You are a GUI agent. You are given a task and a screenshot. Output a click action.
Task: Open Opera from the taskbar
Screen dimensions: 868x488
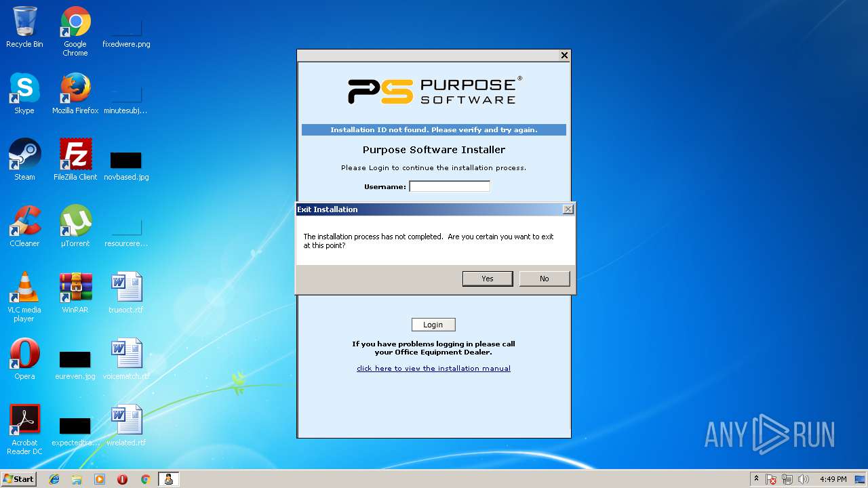click(123, 479)
